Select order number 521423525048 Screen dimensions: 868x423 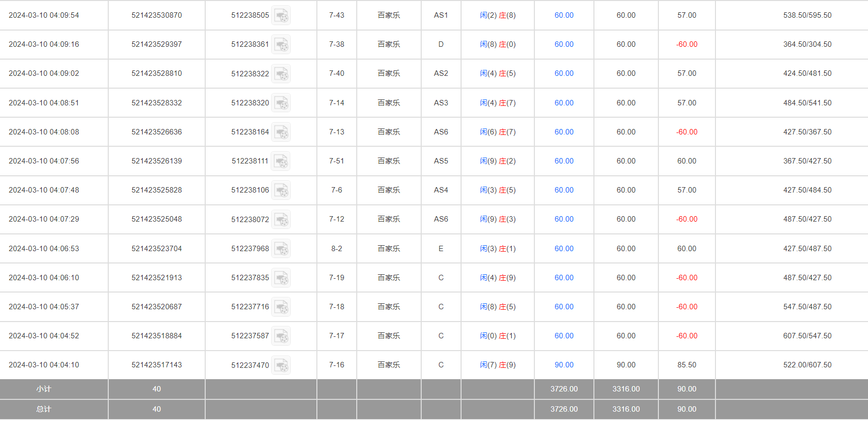tap(156, 219)
